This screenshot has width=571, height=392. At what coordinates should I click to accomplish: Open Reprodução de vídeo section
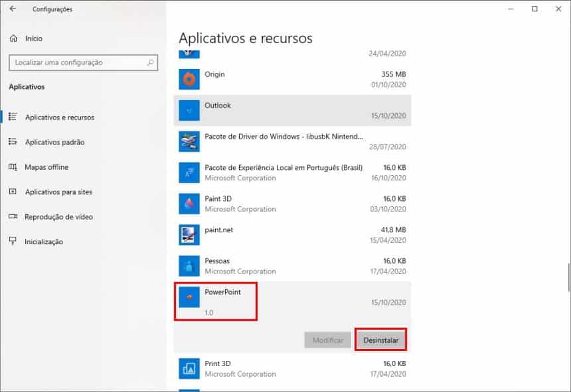58,217
